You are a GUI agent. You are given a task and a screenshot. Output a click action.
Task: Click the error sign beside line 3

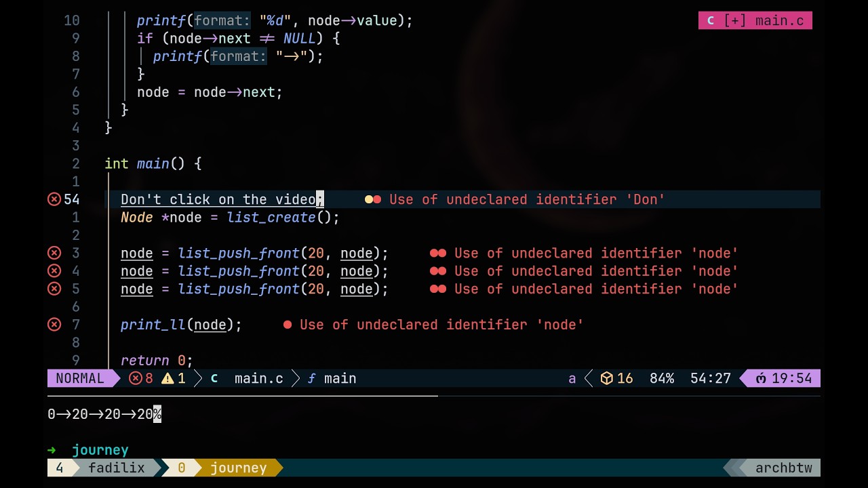(x=54, y=253)
